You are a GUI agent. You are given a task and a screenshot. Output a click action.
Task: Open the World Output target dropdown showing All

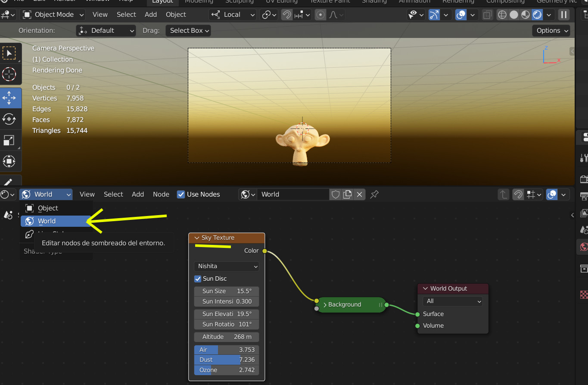pyautogui.click(x=453, y=301)
